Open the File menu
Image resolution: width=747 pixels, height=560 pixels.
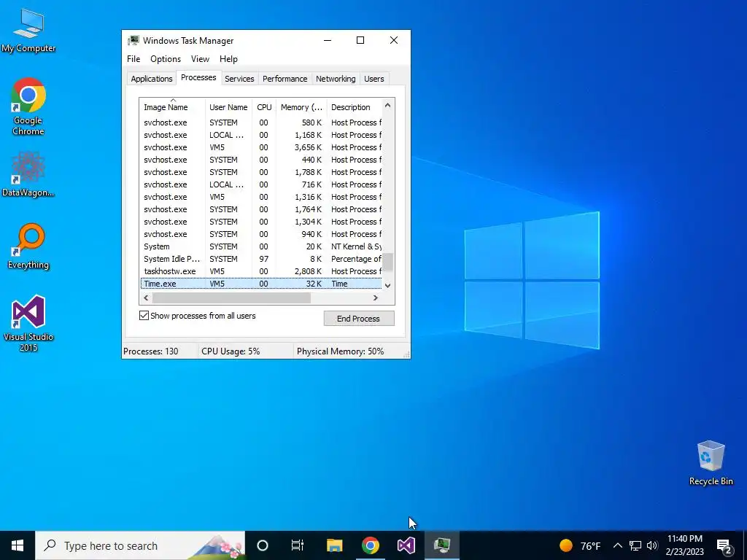133,59
